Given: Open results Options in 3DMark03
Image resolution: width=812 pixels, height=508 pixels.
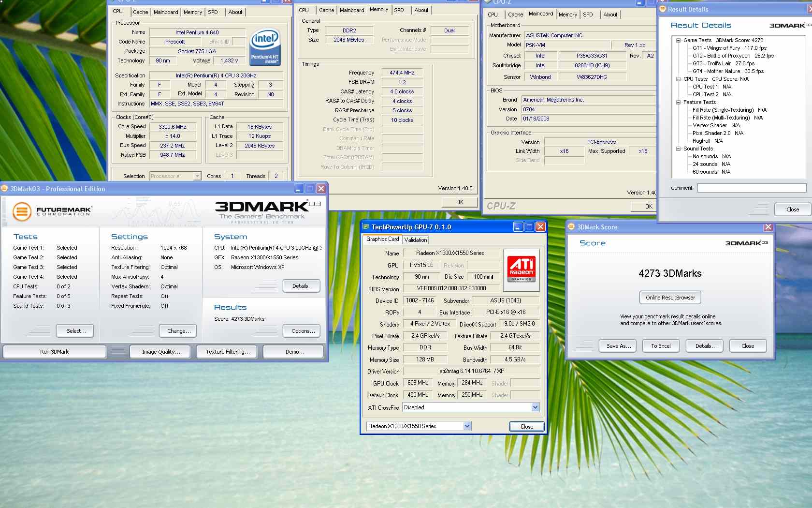Looking at the screenshot, I should (303, 331).
